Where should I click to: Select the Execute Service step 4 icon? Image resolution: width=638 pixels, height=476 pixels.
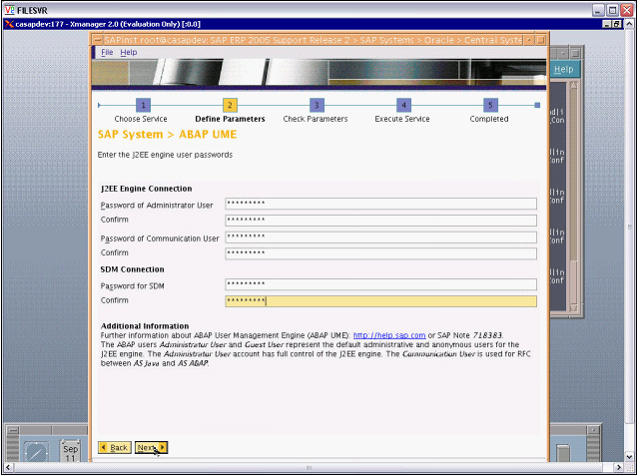(x=403, y=104)
